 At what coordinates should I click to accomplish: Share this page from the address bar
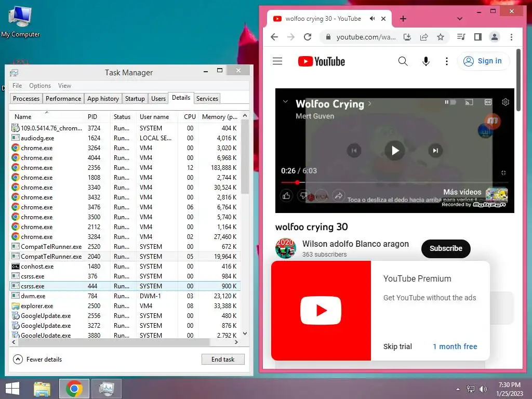tap(424, 37)
